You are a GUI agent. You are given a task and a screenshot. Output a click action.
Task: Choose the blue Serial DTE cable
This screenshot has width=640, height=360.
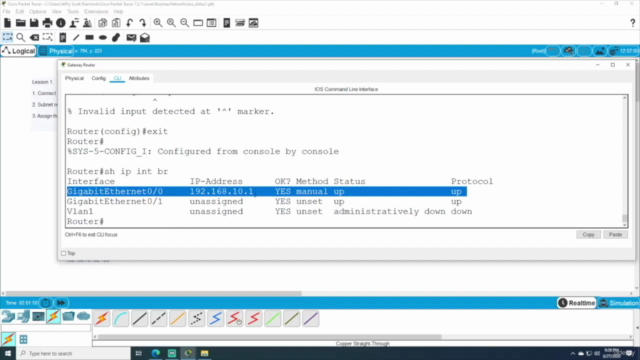pos(216,318)
